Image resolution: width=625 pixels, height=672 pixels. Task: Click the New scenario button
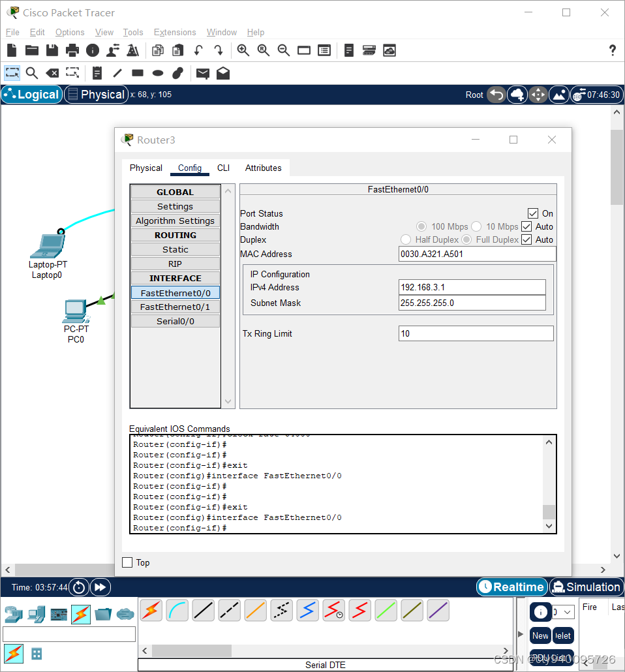pyautogui.click(x=540, y=635)
